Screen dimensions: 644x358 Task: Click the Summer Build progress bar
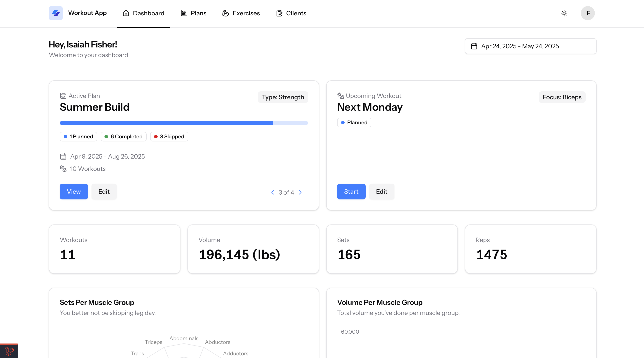(x=184, y=123)
